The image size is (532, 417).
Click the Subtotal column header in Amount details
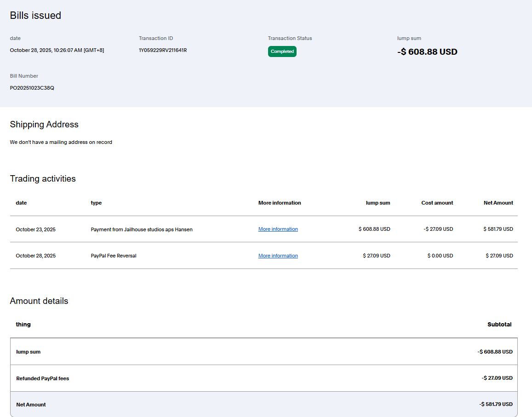499,325
